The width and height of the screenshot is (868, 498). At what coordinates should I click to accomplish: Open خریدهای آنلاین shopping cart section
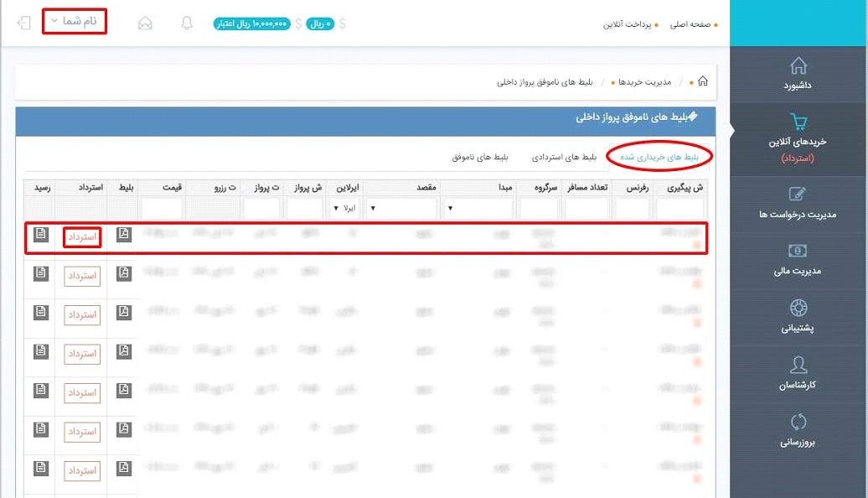pyautogui.click(x=798, y=123)
